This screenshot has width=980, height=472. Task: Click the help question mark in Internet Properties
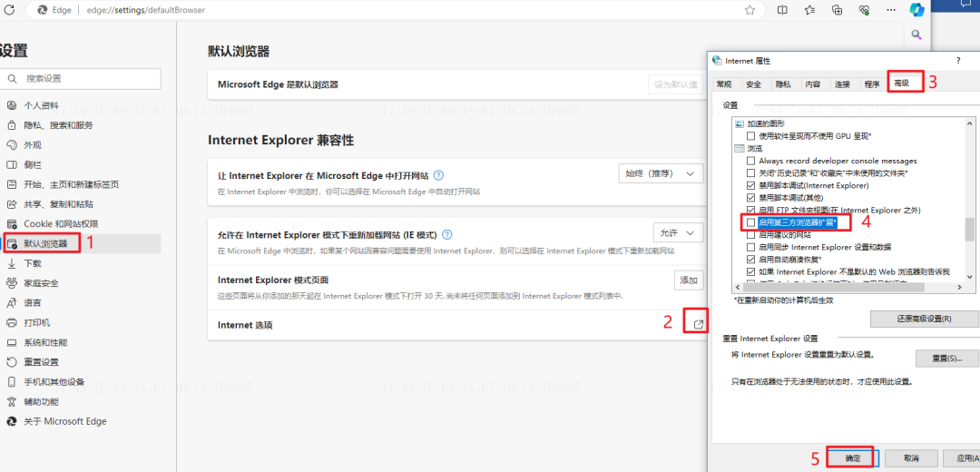click(958, 61)
